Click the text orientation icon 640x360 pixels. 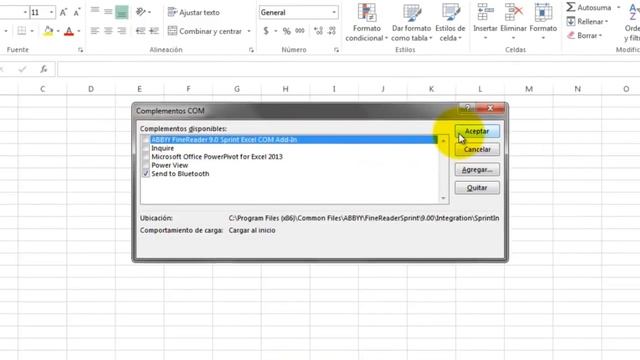141,12
